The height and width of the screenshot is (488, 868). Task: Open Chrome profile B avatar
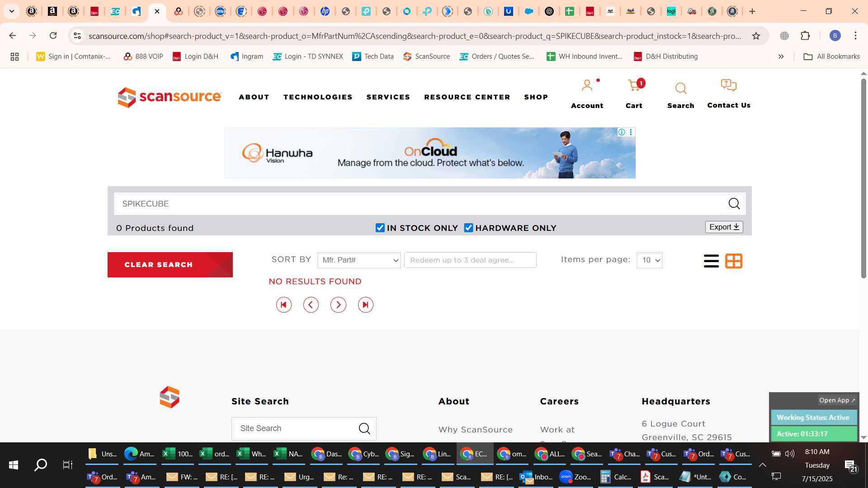[835, 36]
